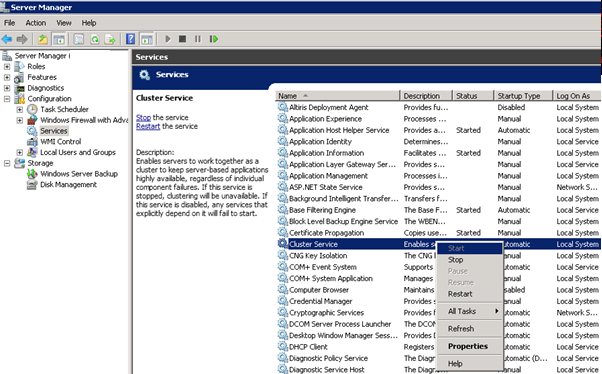Viewport: 602px width, 374px height.
Task: Sort by the Status column header
Action: 473,96
